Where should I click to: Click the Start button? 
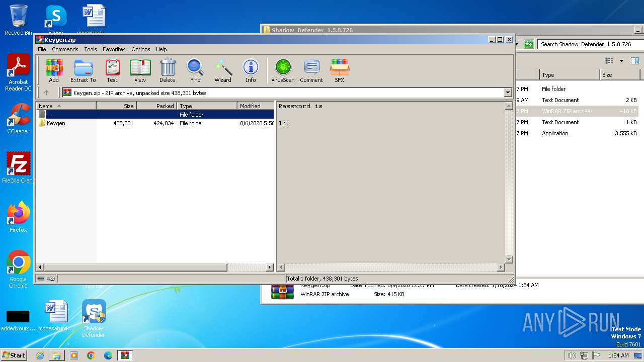[x=14, y=355]
